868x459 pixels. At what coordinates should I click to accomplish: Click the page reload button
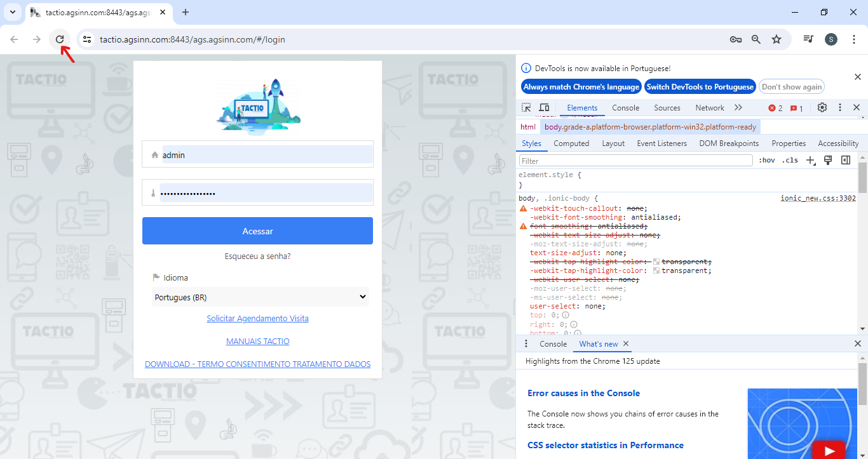(60, 39)
